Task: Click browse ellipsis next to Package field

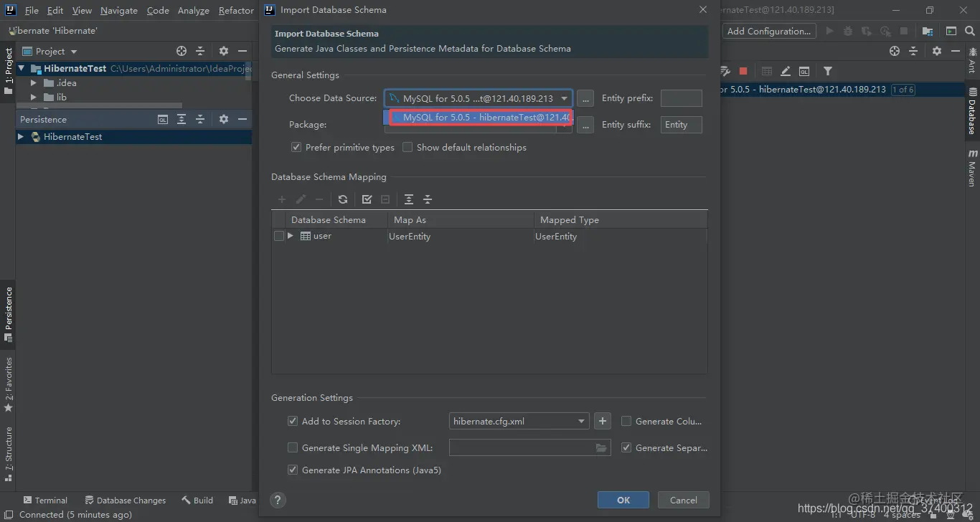Action: click(585, 125)
